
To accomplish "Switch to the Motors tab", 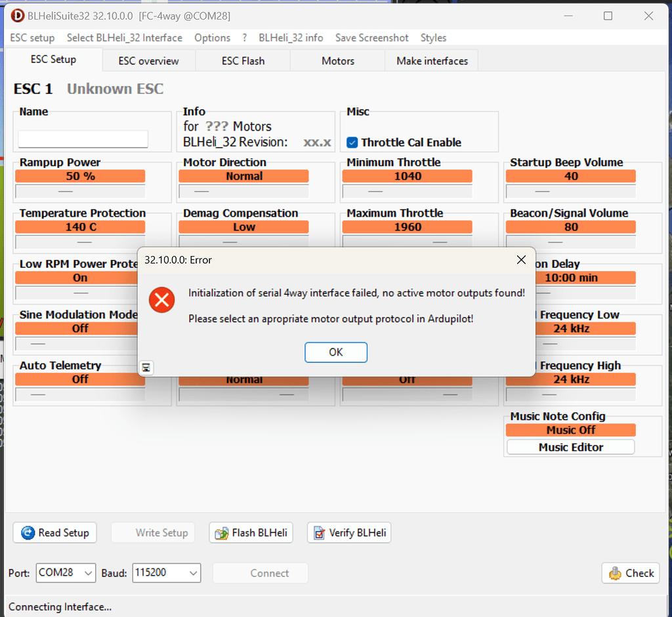I will click(x=337, y=61).
